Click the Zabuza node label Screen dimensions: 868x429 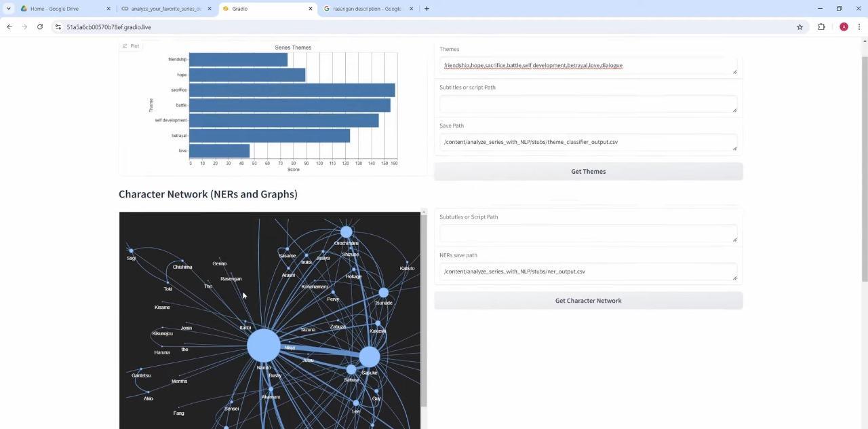pos(338,327)
